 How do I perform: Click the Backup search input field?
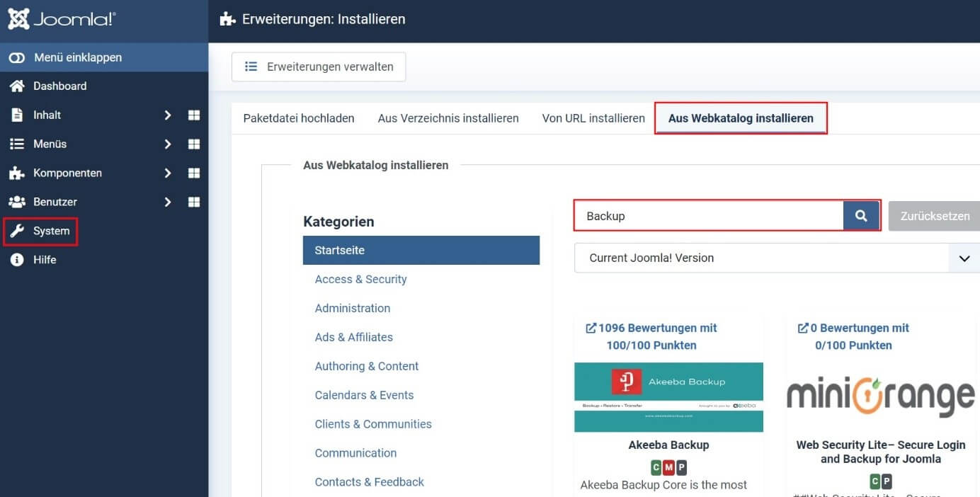point(709,216)
